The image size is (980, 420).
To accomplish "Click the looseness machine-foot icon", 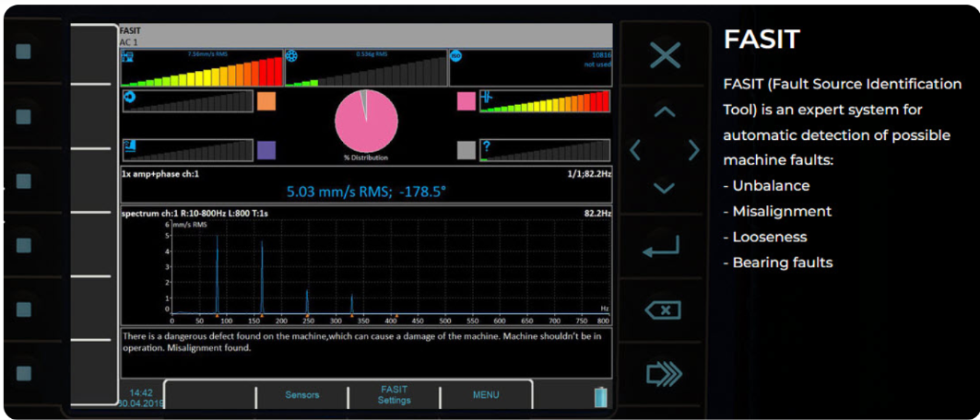I will tap(130, 147).
